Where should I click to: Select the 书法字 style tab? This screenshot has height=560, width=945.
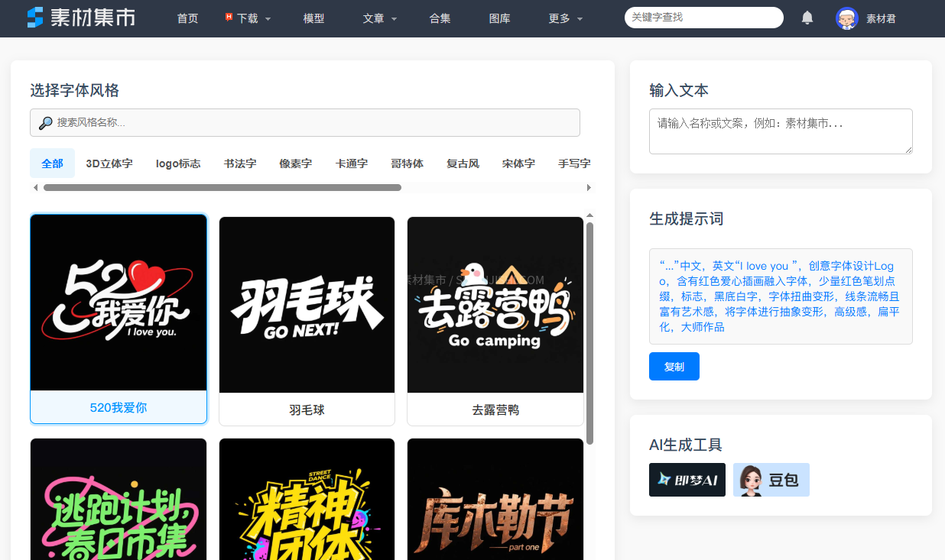240,163
